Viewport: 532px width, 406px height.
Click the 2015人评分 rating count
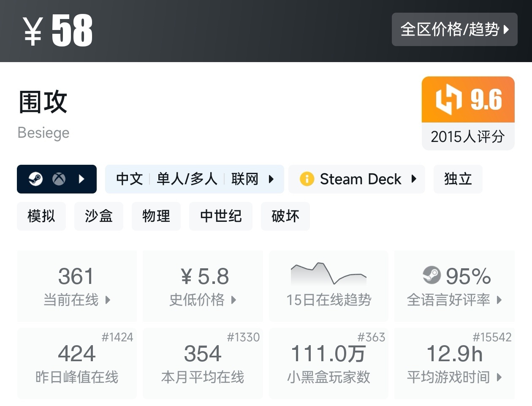[468, 136]
